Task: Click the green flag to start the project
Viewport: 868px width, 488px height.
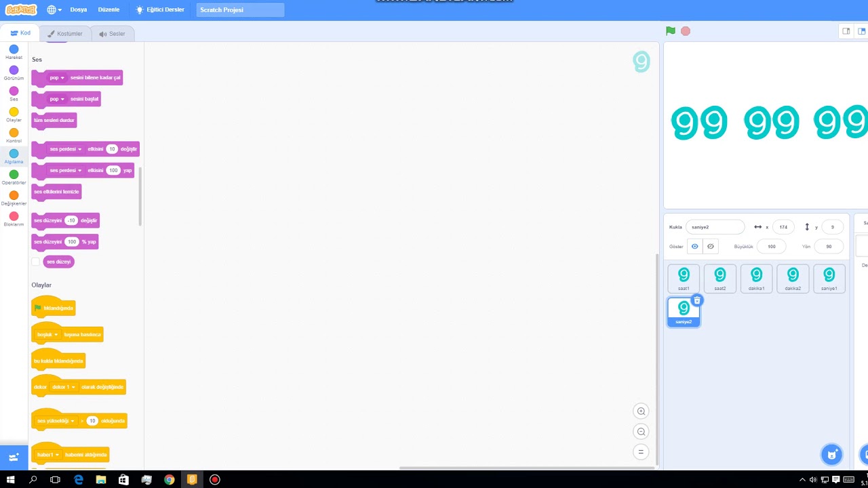Action: [671, 31]
